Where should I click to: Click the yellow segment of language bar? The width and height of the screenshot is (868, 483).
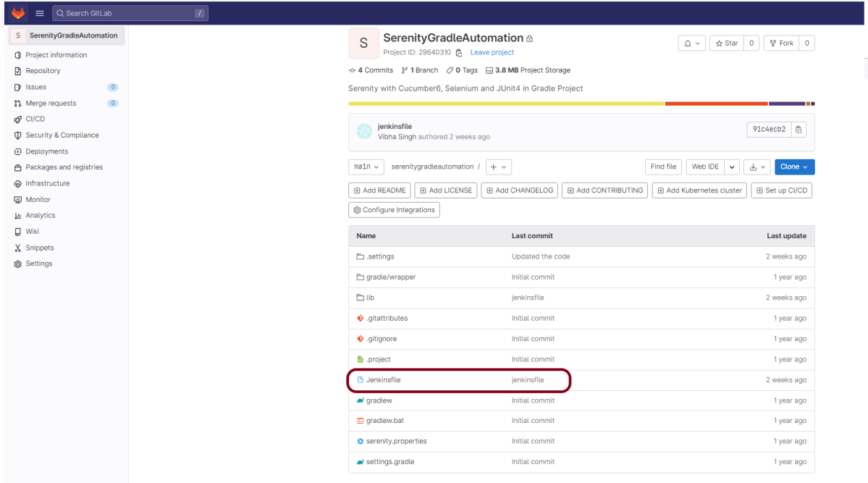pyautogui.click(x=506, y=104)
